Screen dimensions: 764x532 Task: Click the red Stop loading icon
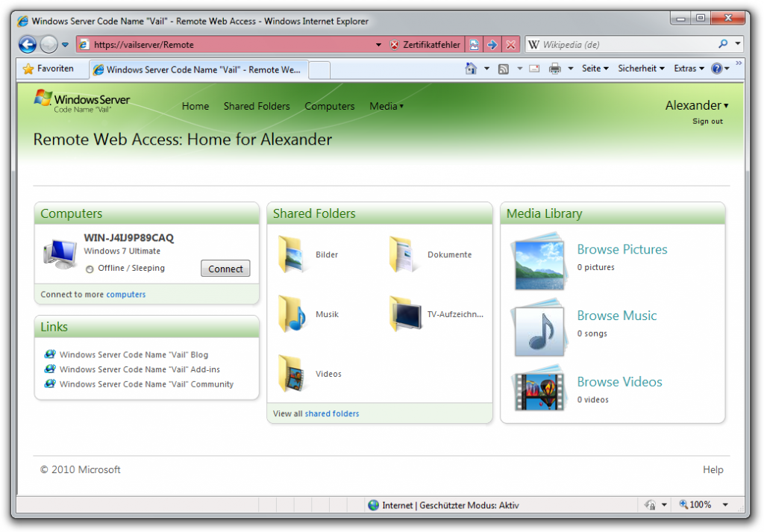click(x=510, y=45)
